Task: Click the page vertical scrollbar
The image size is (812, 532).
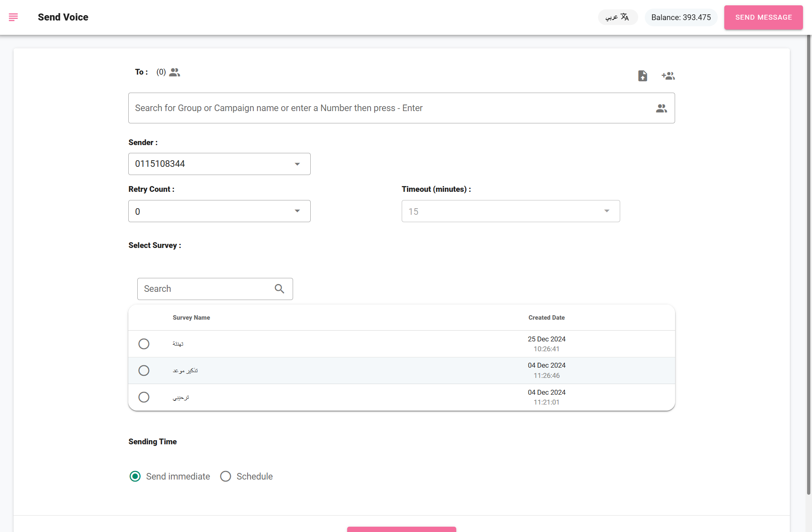Action: tap(809, 264)
